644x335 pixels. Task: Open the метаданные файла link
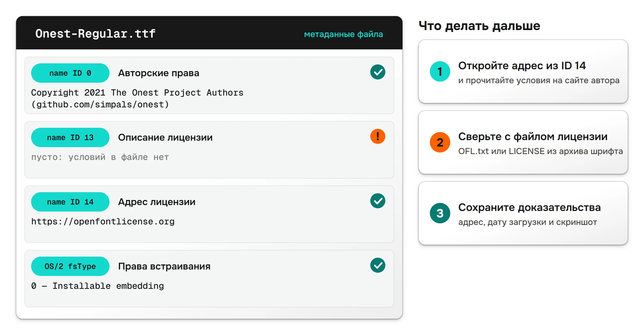click(x=343, y=34)
